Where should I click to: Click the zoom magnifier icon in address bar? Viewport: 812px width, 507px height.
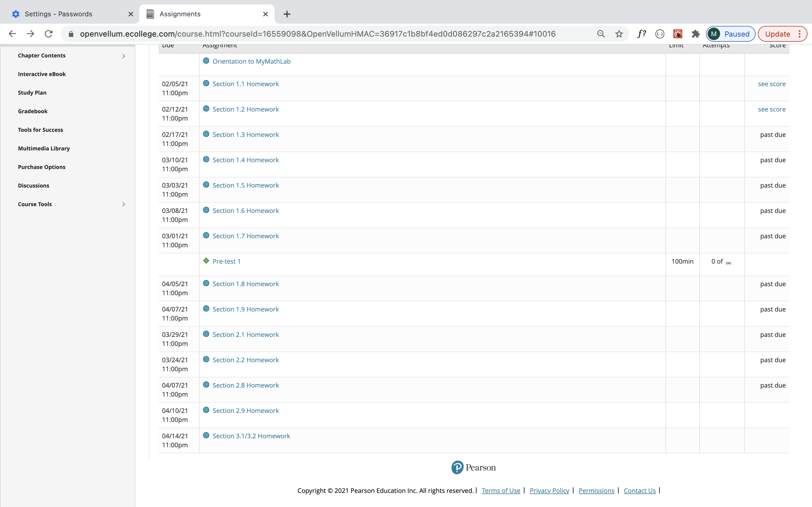601,34
